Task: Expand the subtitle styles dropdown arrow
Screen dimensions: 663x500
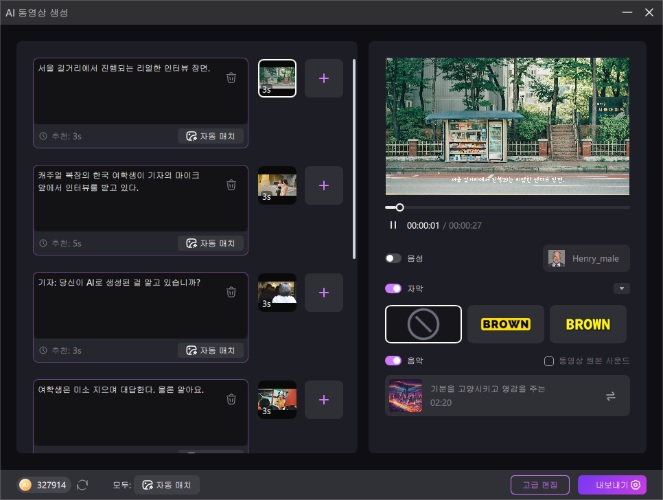Action: click(622, 288)
